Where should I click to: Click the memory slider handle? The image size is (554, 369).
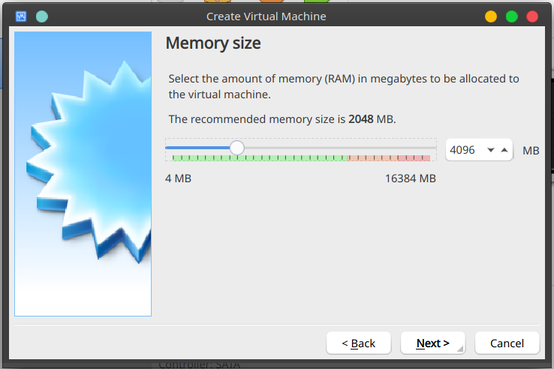click(x=237, y=147)
